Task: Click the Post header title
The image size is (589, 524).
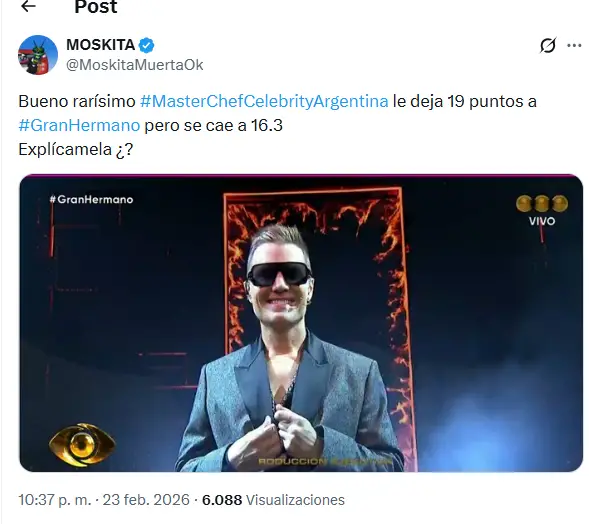Action: point(96,6)
